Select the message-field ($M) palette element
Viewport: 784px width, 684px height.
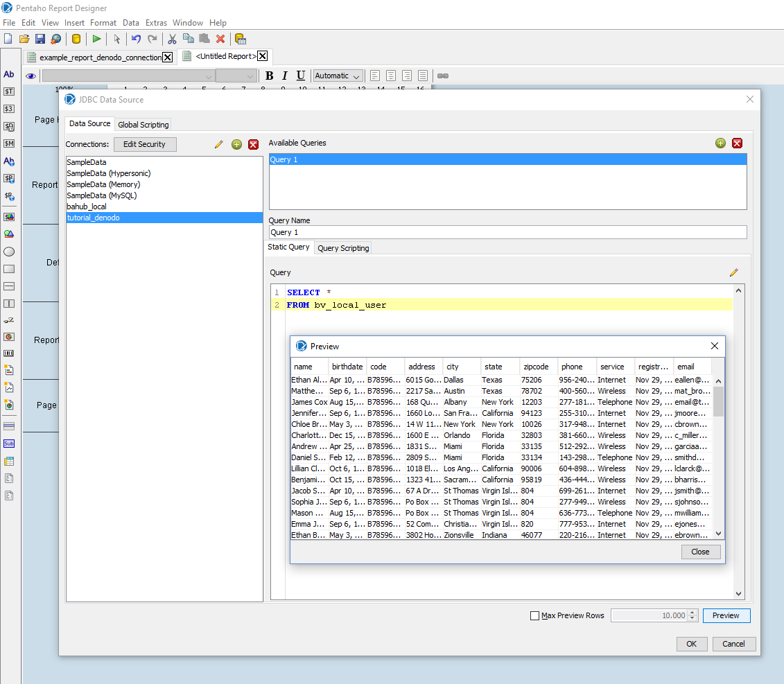point(9,143)
